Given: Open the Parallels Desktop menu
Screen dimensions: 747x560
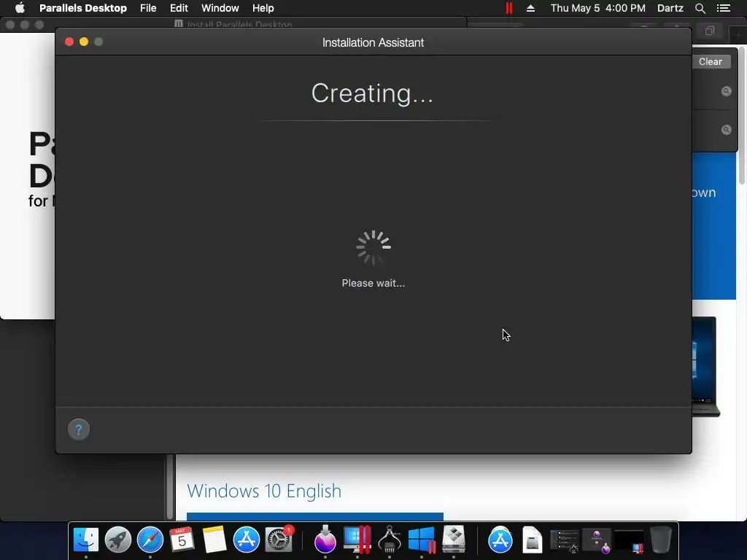Looking at the screenshot, I should coord(83,8).
